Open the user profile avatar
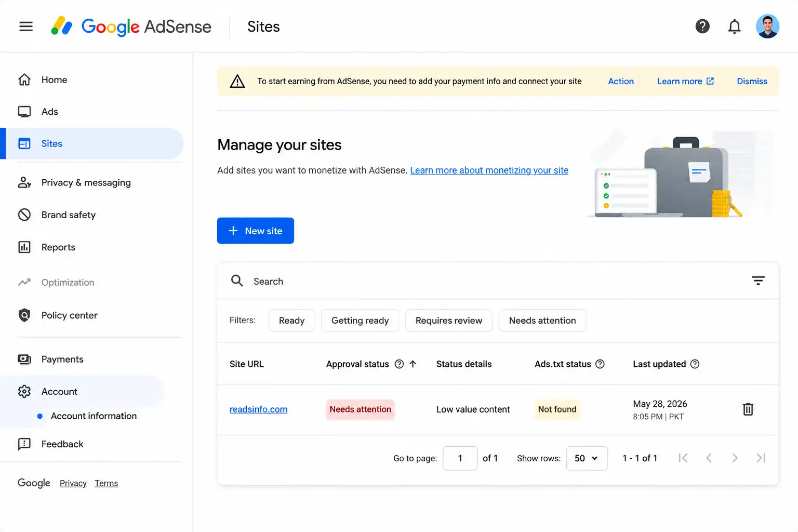This screenshot has height=532, width=798. click(x=767, y=26)
